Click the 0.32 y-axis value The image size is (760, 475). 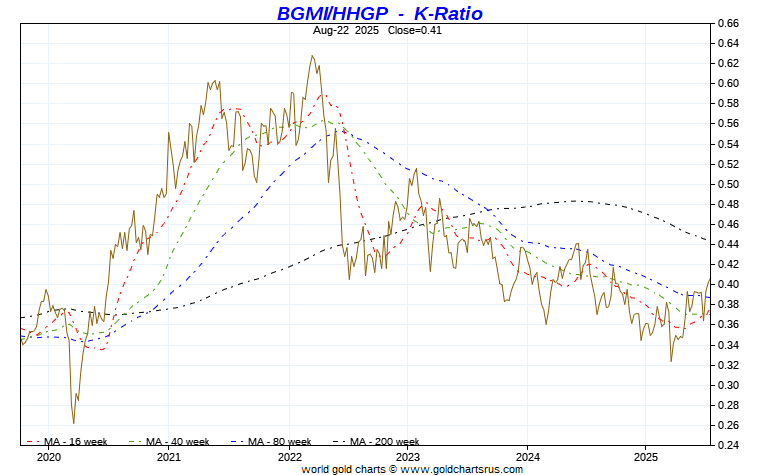(x=728, y=365)
